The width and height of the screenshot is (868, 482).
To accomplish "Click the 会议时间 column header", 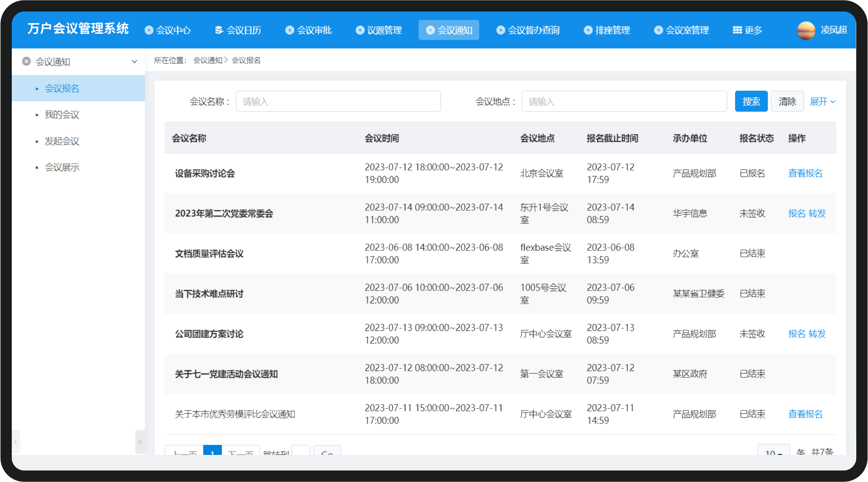I will pyautogui.click(x=382, y=138).
